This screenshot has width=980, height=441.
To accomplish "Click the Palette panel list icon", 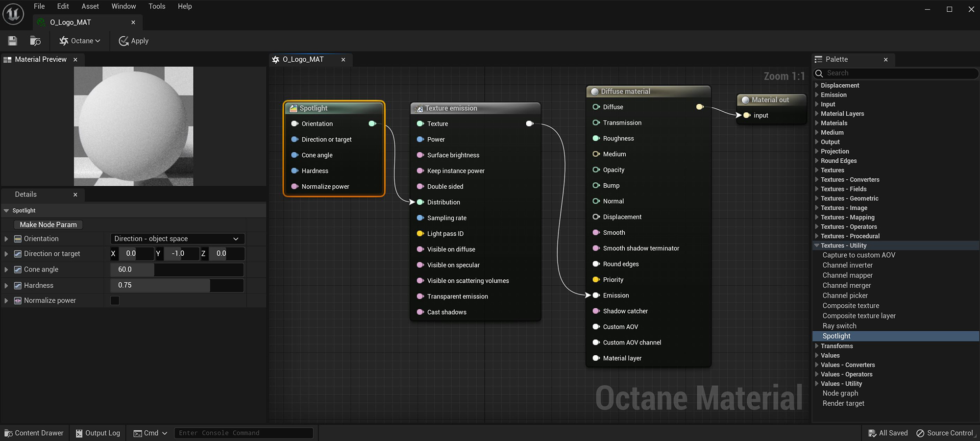I will tap(818, 59).
